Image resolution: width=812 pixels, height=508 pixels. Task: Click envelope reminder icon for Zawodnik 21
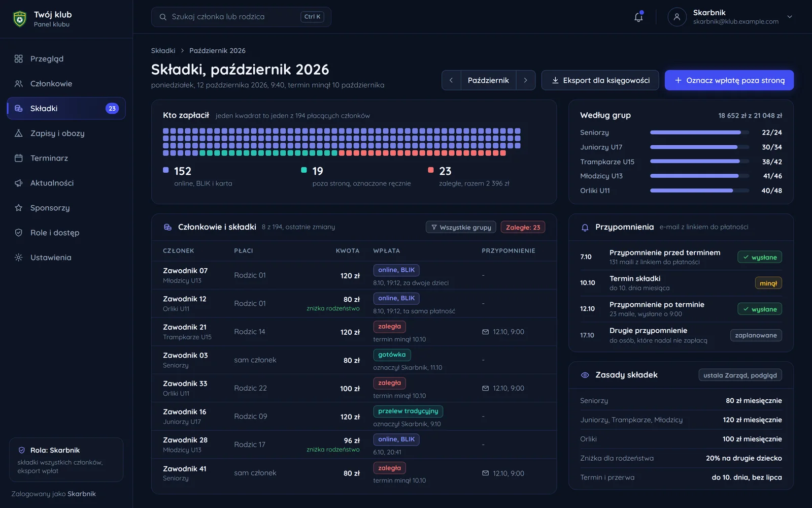(x=486, y=332)
